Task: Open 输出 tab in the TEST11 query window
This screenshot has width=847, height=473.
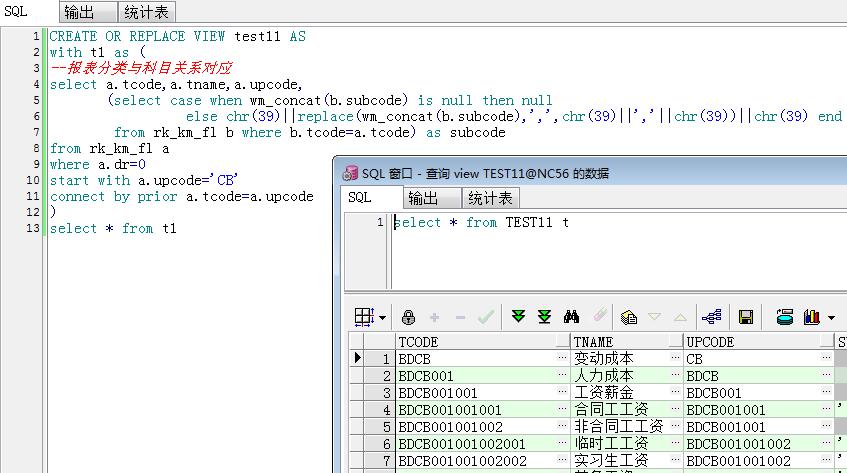Action: click(432, 198)
